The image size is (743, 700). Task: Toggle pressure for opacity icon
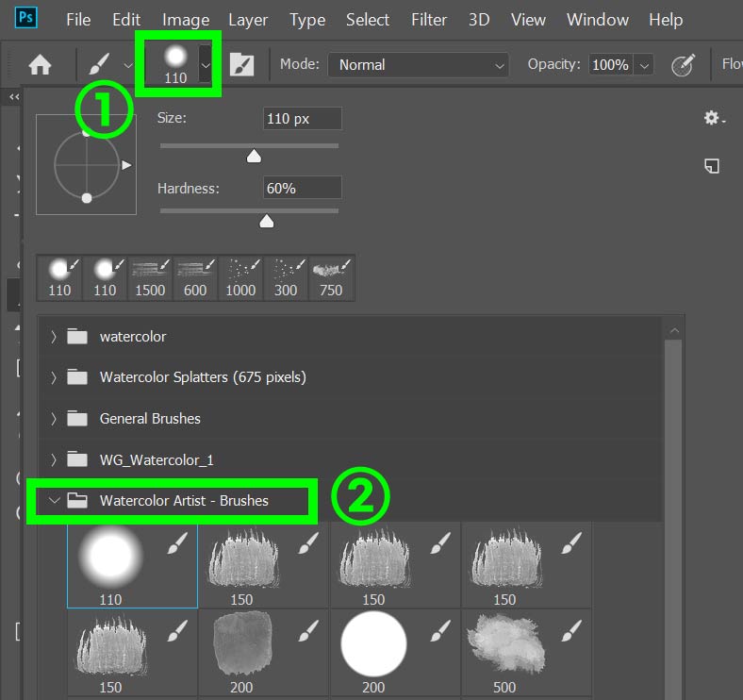683,65
